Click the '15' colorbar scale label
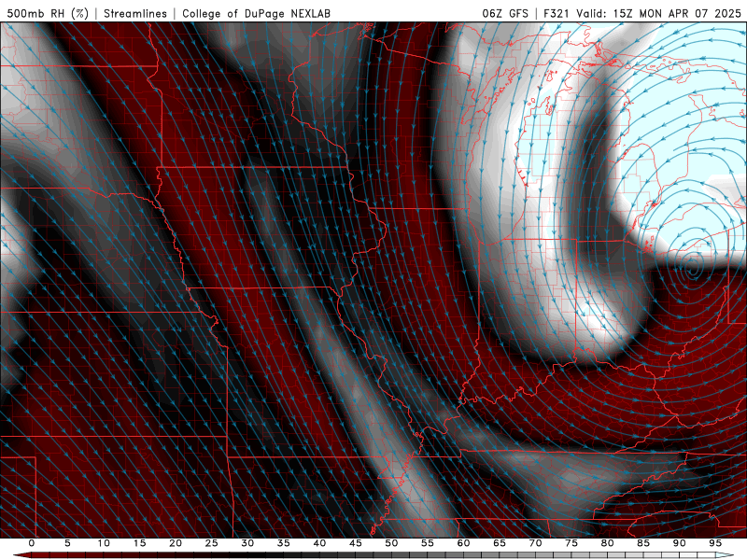Image resolution: width=747 pixels, height=560 pixels. (x=139, y=543)
